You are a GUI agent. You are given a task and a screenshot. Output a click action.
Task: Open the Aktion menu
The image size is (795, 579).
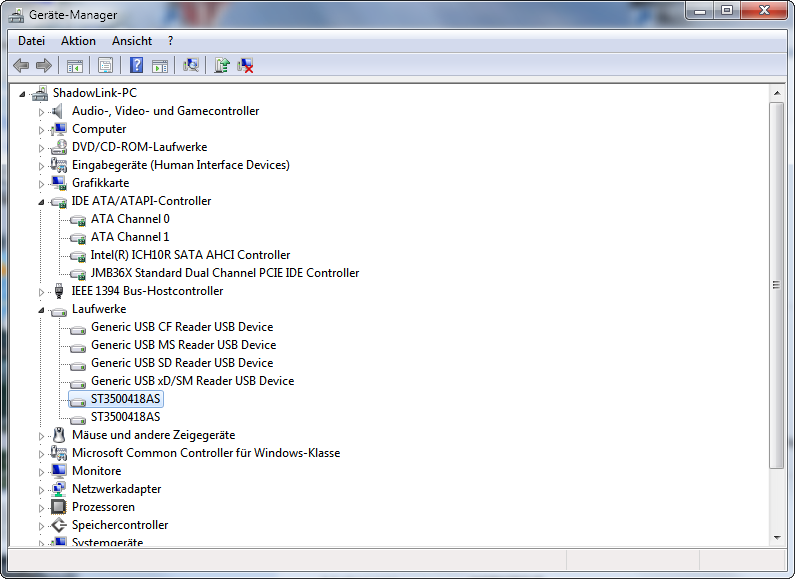[78, 41]
